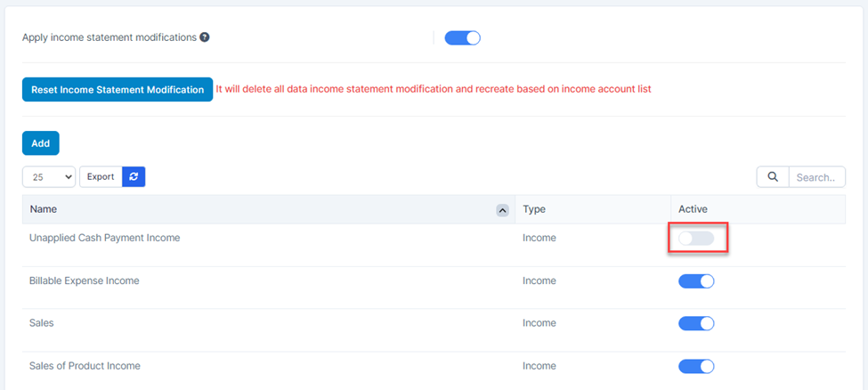Image resolution: width=868 pixels, height=390 pixels.
Task: Click the Active column header
Action: [693, 209]
